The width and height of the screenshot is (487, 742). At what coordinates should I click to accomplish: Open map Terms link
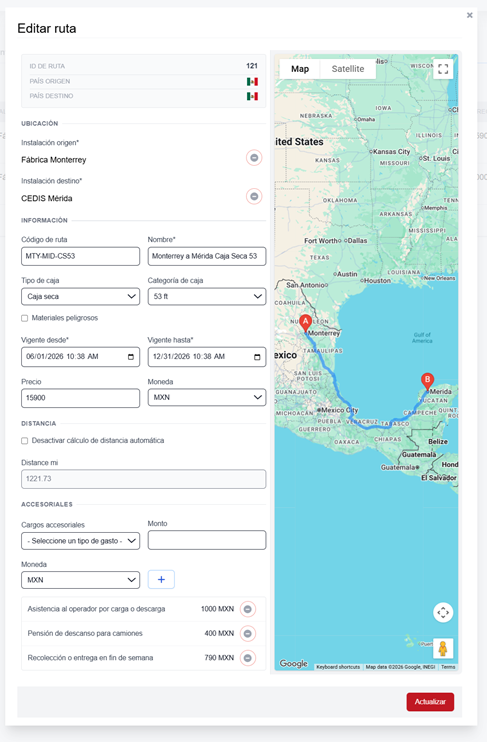pos(448,667)
